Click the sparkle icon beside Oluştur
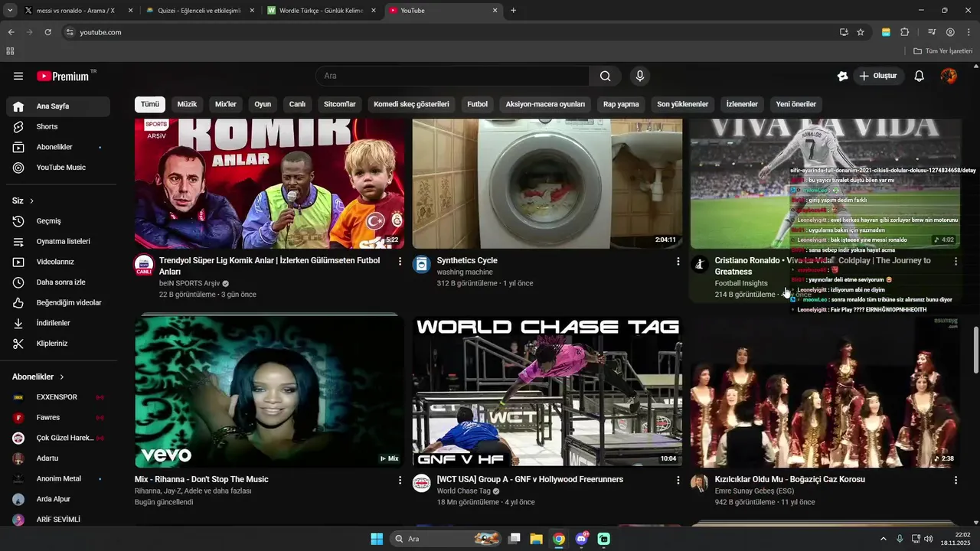Image resolution: width=980 pixels, height=551 pixels. tap(843, 76)
